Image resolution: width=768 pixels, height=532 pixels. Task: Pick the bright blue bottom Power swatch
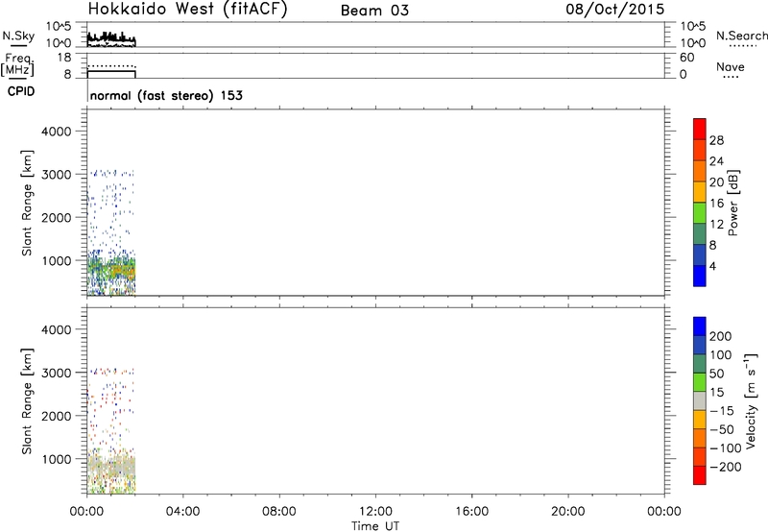tap(700, 276)
